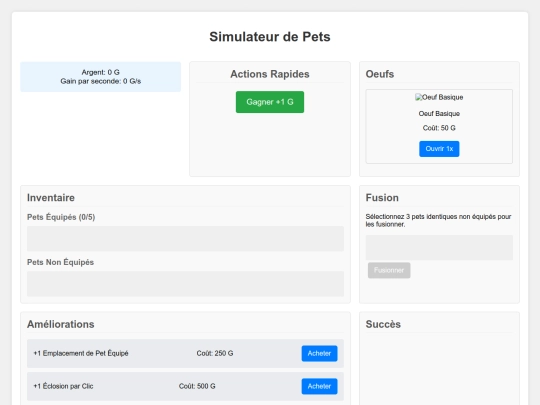Click the Simulateur de Pets title
Screen dimensions: 540x405
[x=270, y=37]
